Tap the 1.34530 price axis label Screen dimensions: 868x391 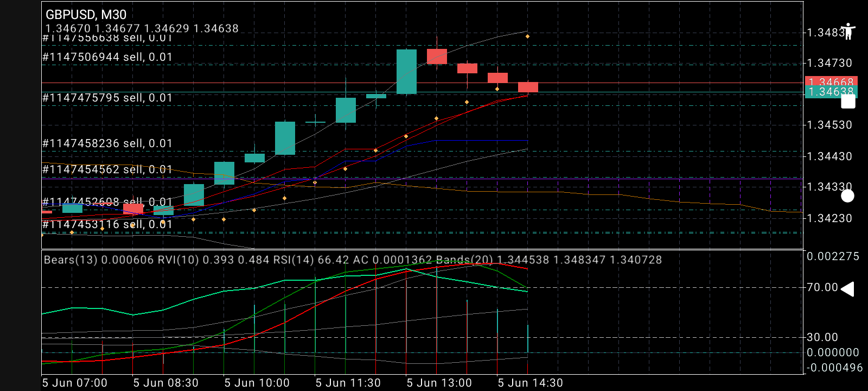point(829,125)
